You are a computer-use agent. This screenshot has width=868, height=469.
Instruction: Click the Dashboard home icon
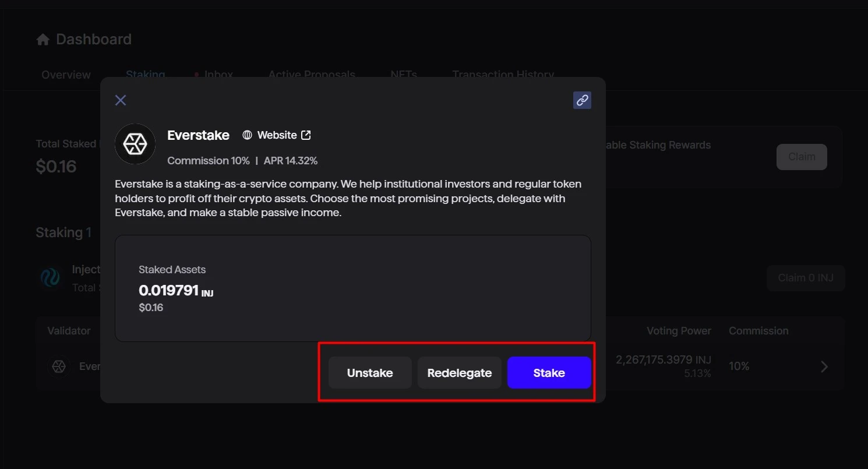(43, 40)
